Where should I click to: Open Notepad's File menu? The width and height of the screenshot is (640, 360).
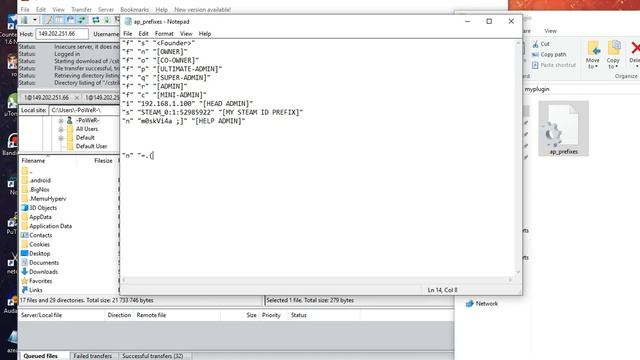click(x=128, y=33)
